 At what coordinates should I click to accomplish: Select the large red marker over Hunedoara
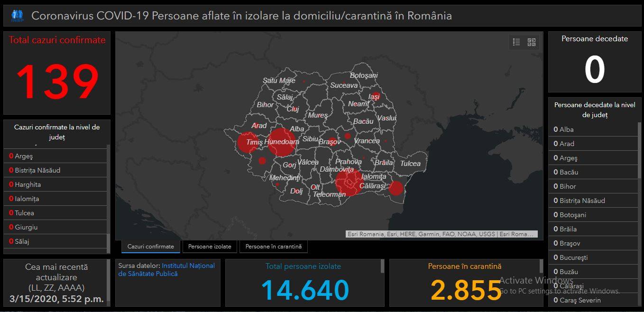click(282, 141)
